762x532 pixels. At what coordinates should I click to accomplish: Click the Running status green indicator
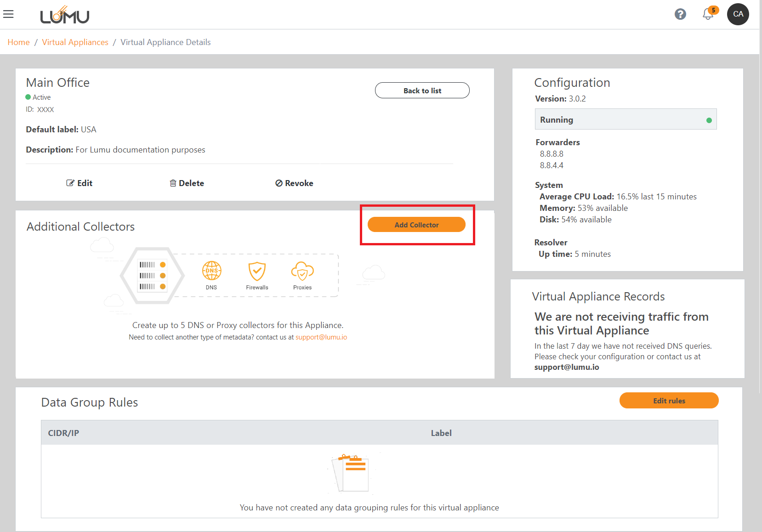click(709, 119)
